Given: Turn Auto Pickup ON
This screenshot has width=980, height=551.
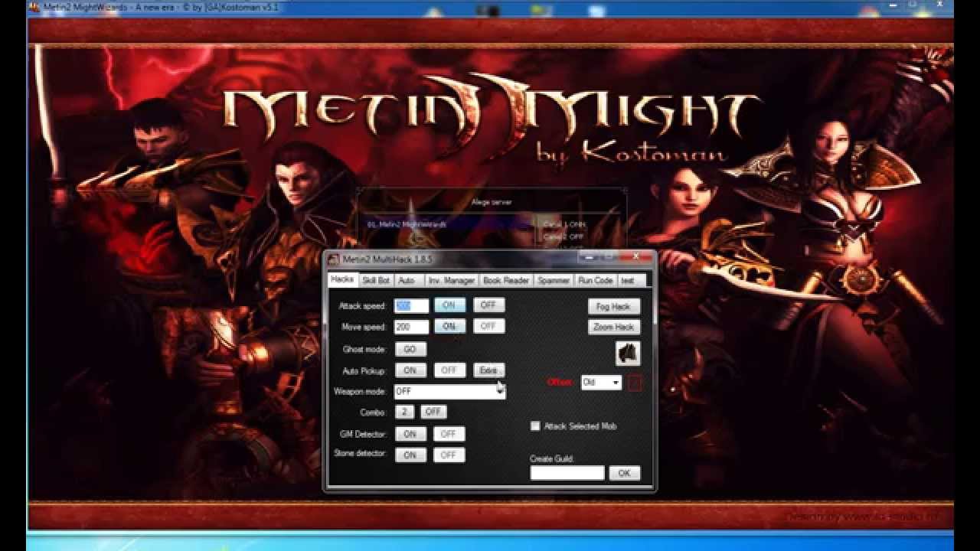Looking at the screenshot, I should (x=410, y=370).
